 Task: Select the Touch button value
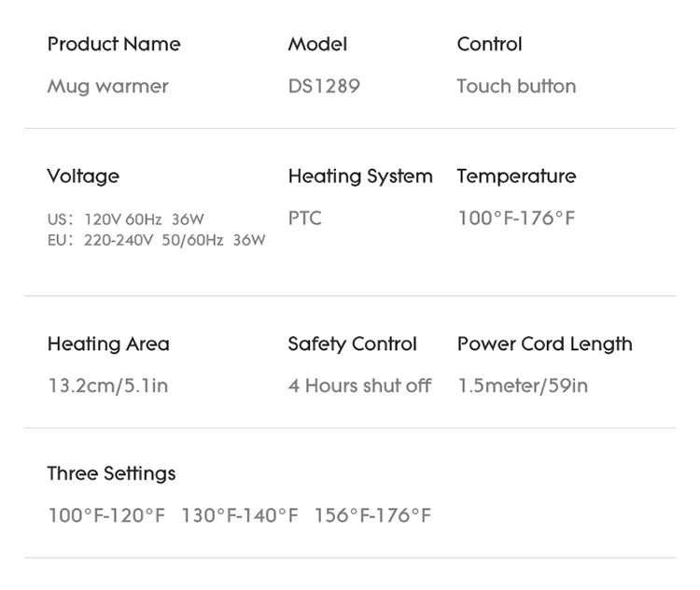click(516, 86)
